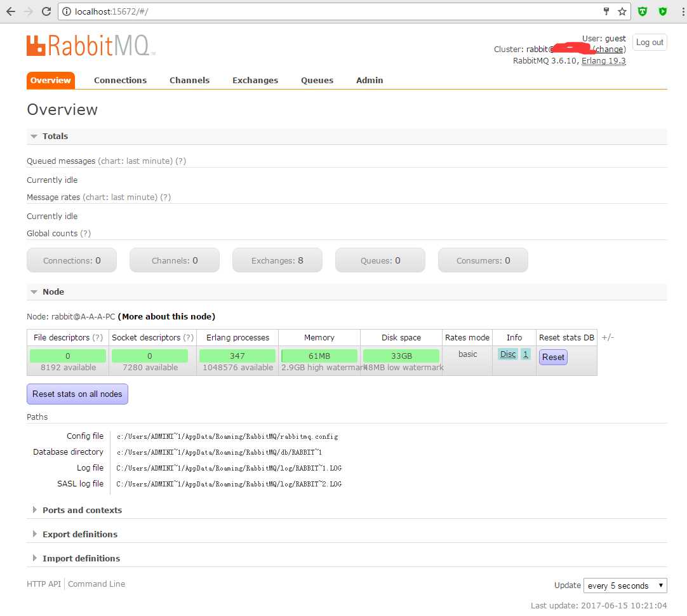The height and width of the screenshot is (616, 687).
Task: Open the Admin tab
Action: (x=370, y=80)
